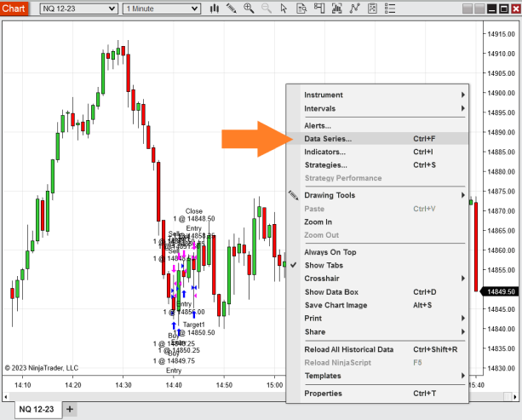The width and height of the screenshot is (522, 420).
Task: Select Data Series... menu entry
Action: 378,139
